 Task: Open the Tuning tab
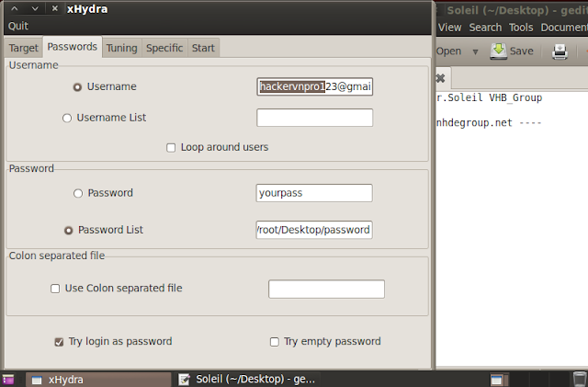121,48
